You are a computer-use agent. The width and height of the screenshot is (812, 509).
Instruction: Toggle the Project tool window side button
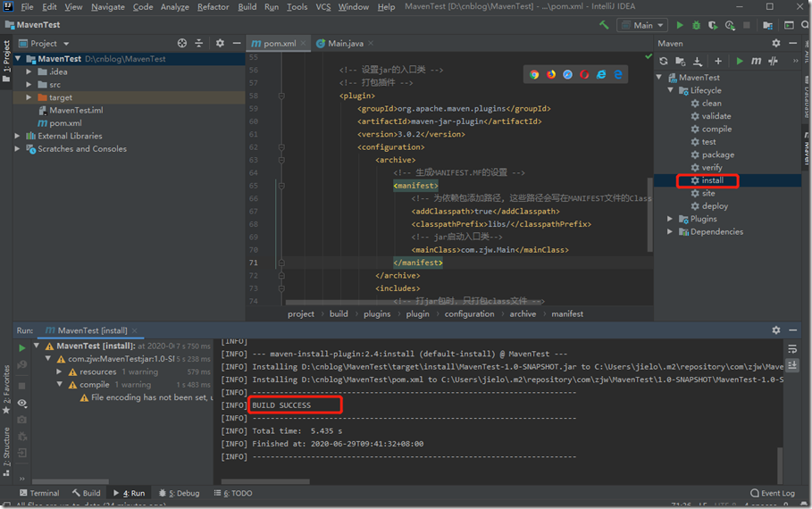(x=6, y=61)
